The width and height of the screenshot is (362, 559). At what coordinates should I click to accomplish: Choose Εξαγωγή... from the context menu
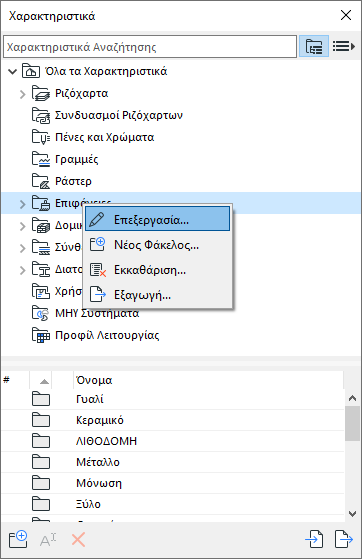tap(157, 295)
